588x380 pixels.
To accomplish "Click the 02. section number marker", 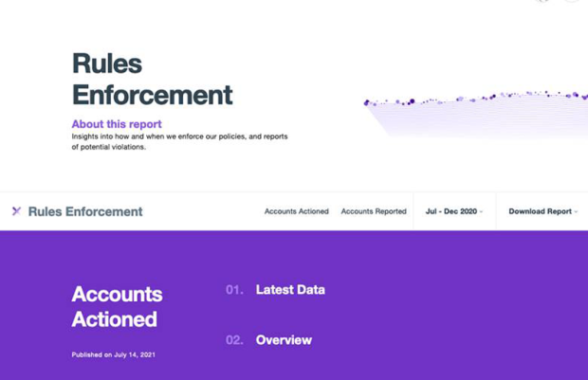I will (x=234, y=340).
